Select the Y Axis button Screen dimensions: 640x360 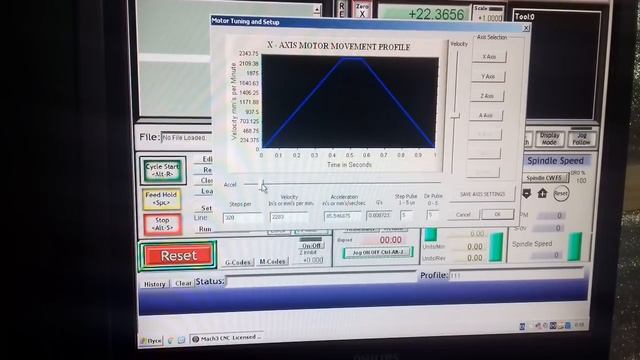(x=488, y=76)
